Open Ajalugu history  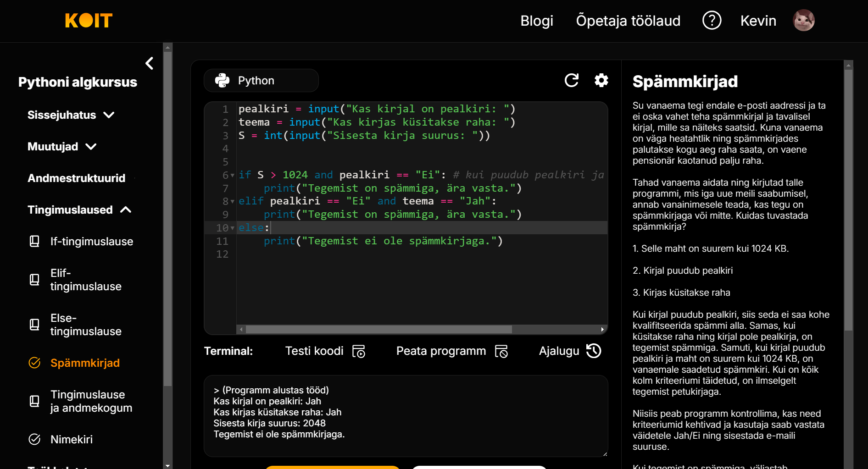pyautogui.click(x=570, y=351)
